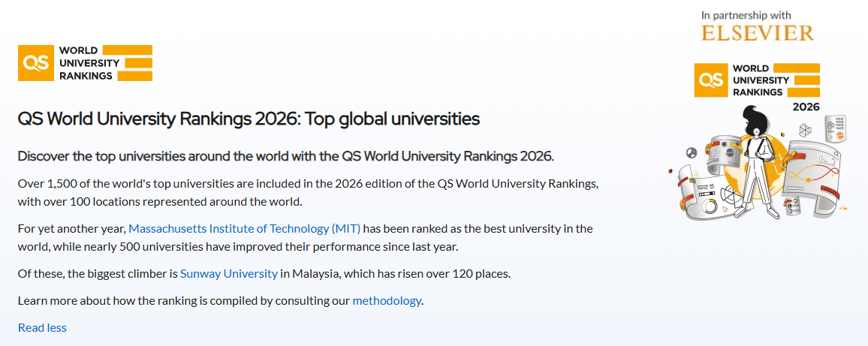
Task: Click the Elsevier partner logo
Action: (758, 33)
